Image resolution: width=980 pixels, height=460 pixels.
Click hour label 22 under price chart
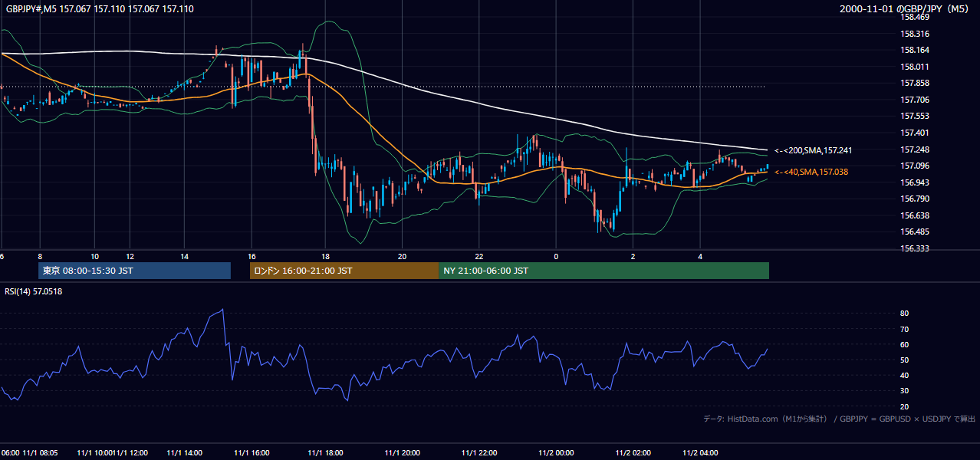[x=478, y=256]
